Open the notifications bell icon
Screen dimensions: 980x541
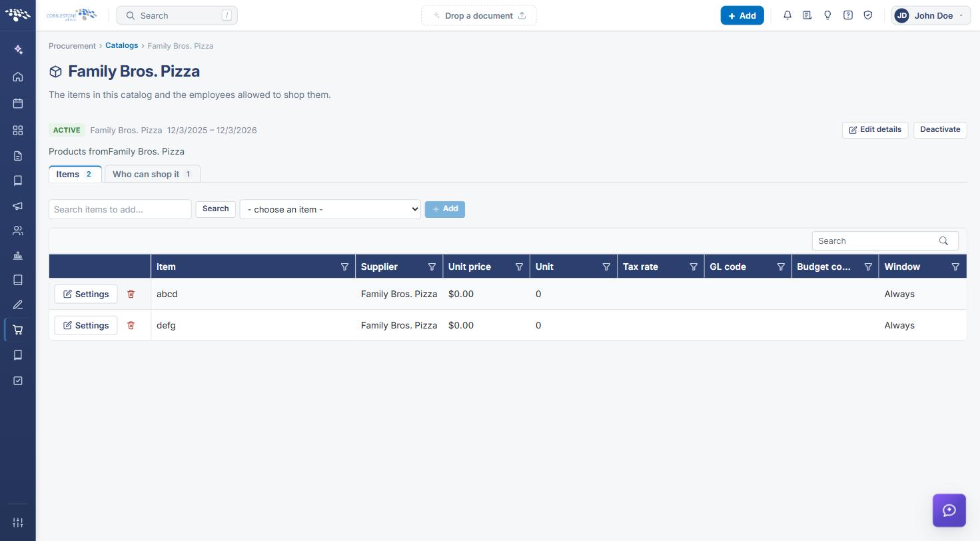[x=787, y=15]
